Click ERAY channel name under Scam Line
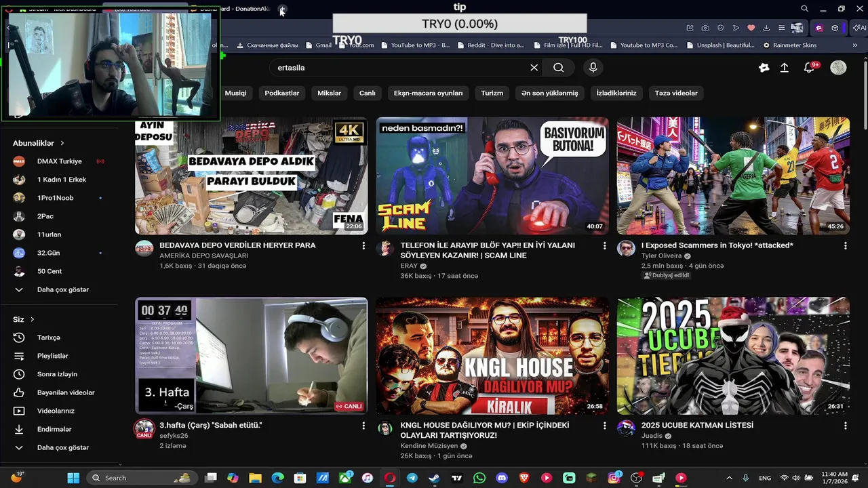Viewport: 868px width, 488px height. point(409,266)
